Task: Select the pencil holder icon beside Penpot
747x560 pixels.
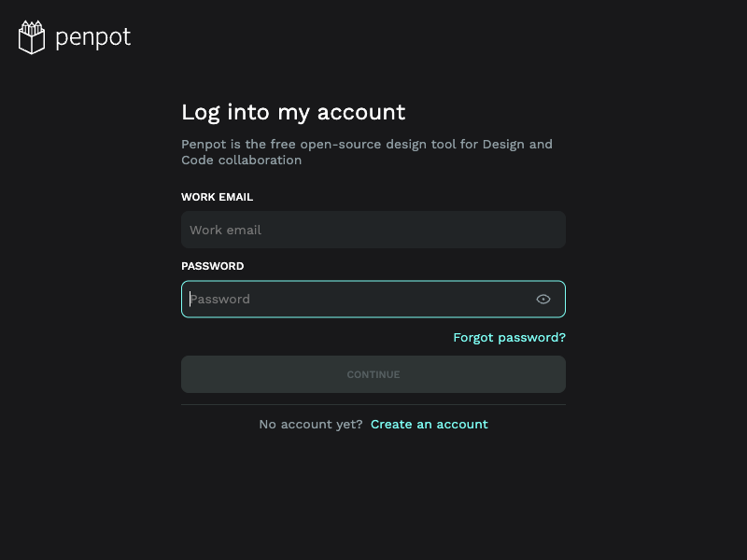Action: coord(31,36)
